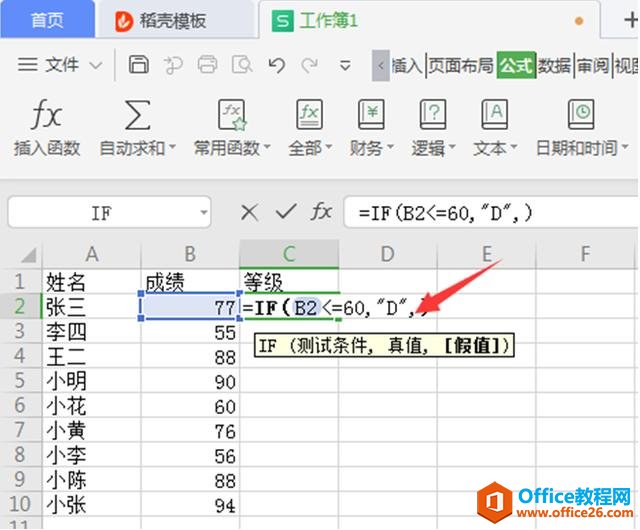The width and height of the screenshot is (640, 530).
Task: Click cell with score 77
Action: [x=190, y=307]
